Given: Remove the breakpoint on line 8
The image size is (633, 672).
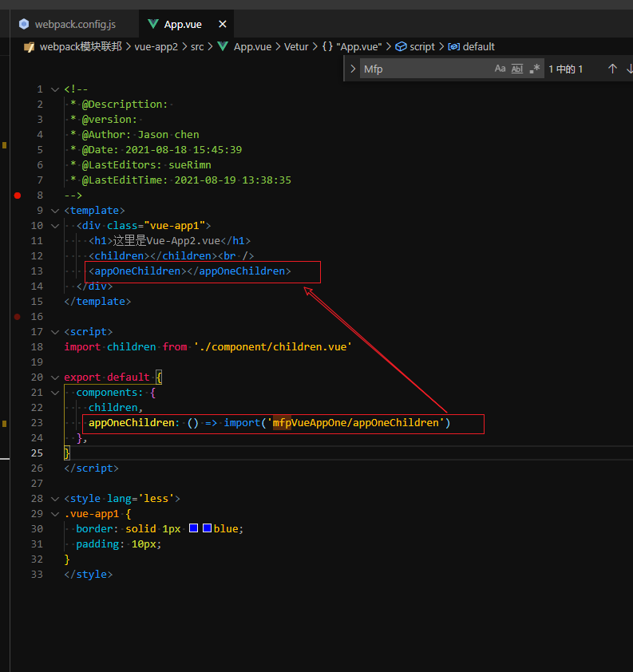Looking at the screenshot, I should (x=17, y=196).
